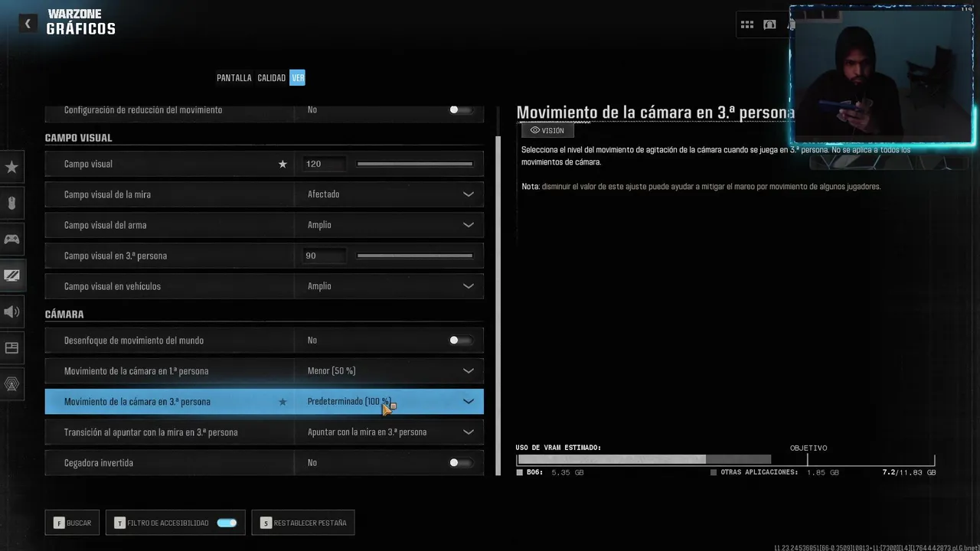
Task: Open account and network sidebar icon
Action: (x=11, y=384)
